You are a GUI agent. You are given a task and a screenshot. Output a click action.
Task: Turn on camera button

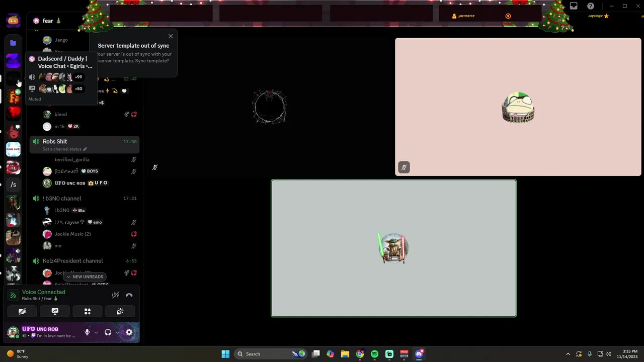click(22, 311)
